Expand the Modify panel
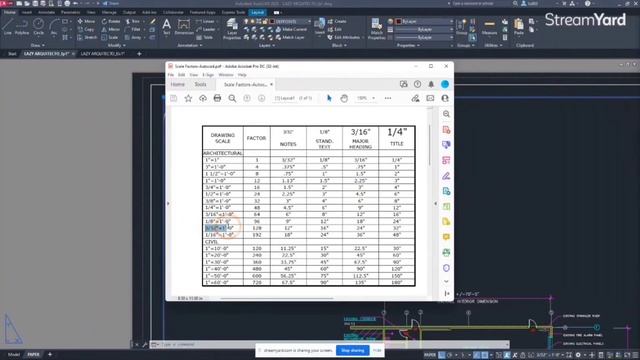Image resolution: width=640 pixels, height=360 pixels. coord(116,45)
